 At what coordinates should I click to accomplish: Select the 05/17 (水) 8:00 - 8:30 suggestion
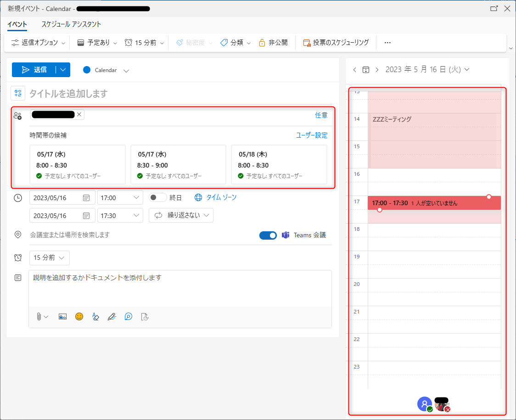coord(77,165)
